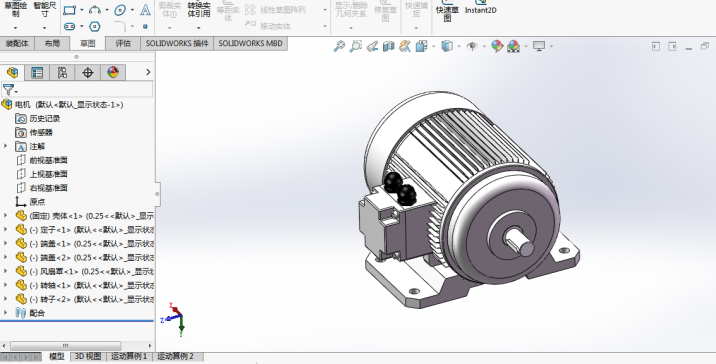The image size is (716, 364).
Task: Click 草图绘制 sketch button
Action: click(16, 9)
